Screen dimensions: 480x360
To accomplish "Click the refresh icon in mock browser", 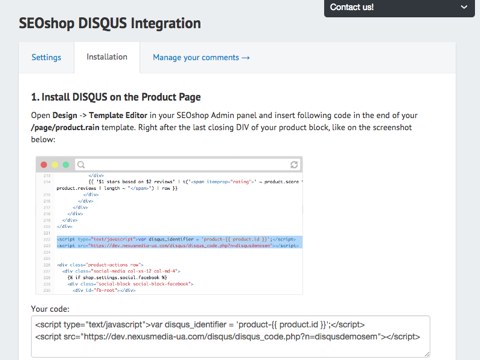I will [x=294, y=165].
